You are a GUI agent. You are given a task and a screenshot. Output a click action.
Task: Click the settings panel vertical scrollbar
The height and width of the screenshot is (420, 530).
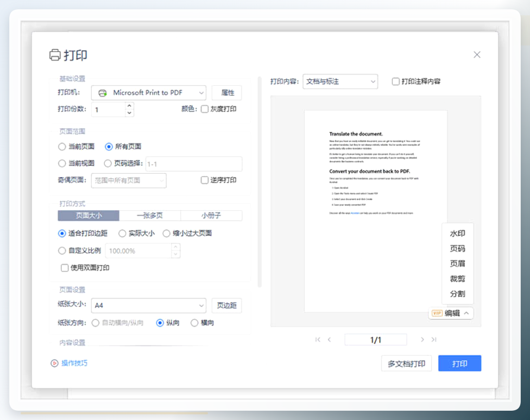click(260, 182)
